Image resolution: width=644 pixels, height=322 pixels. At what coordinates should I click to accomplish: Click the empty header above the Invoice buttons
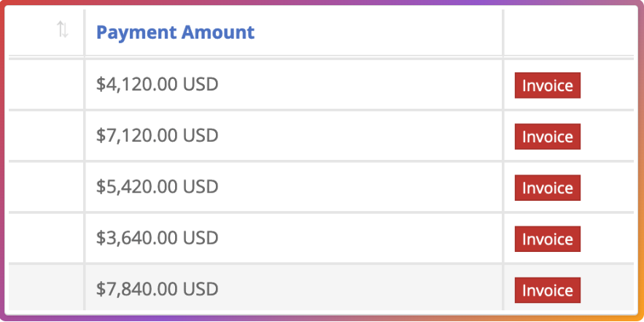pos(568,32)
